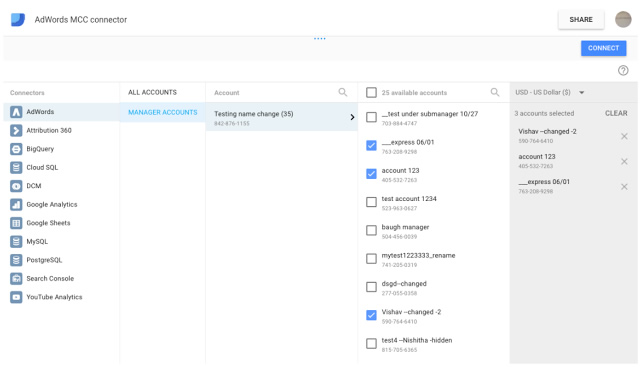Select the DCM connector icon

(16, 186)
